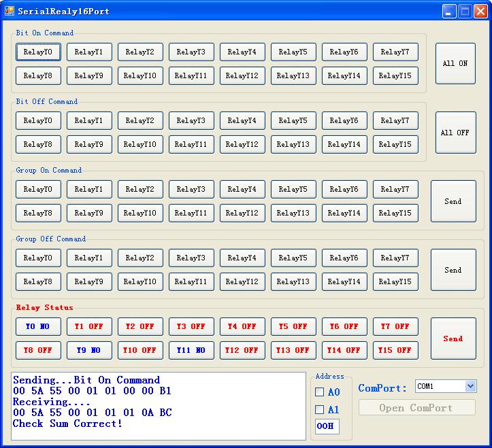Toggle RelayY7 in Group On Command

pos(395,189)
